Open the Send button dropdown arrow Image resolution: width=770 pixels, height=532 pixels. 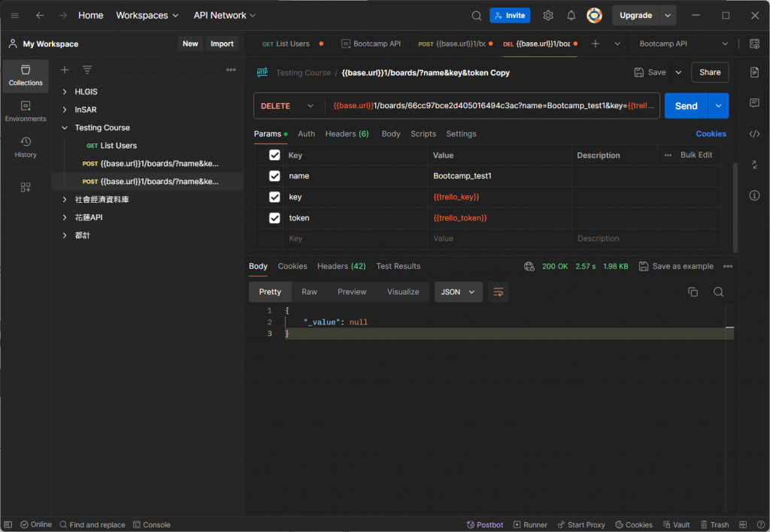tap(718, 106)
